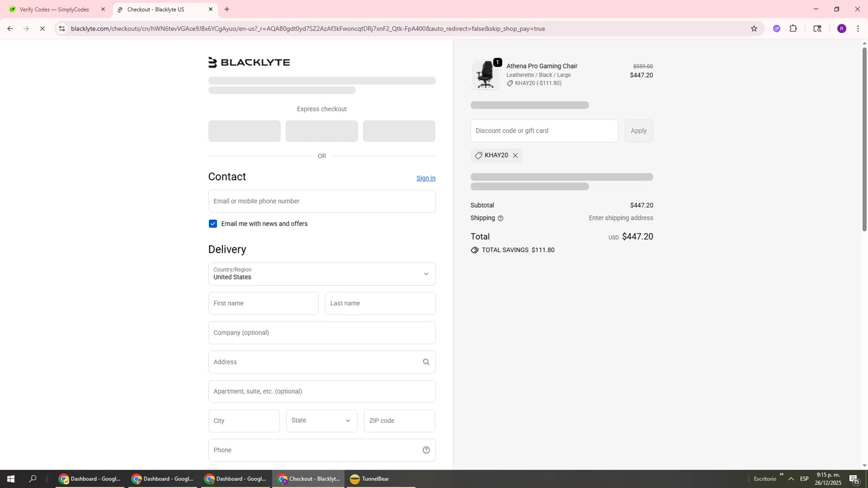
Task: Open the side panel search icon
Action: pyautogui.click(x=817, y=28)
